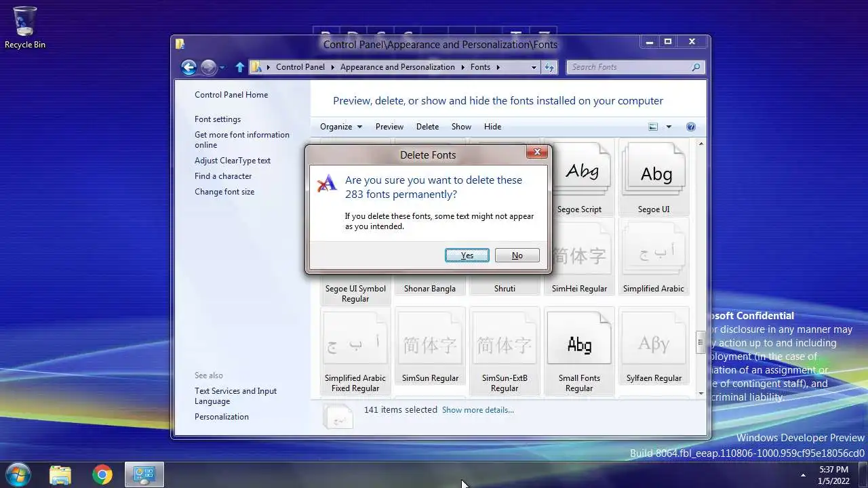Open More options view dropdown arrow
The height and width of the screenshot is (488, 868).
[x=669, y=127]
